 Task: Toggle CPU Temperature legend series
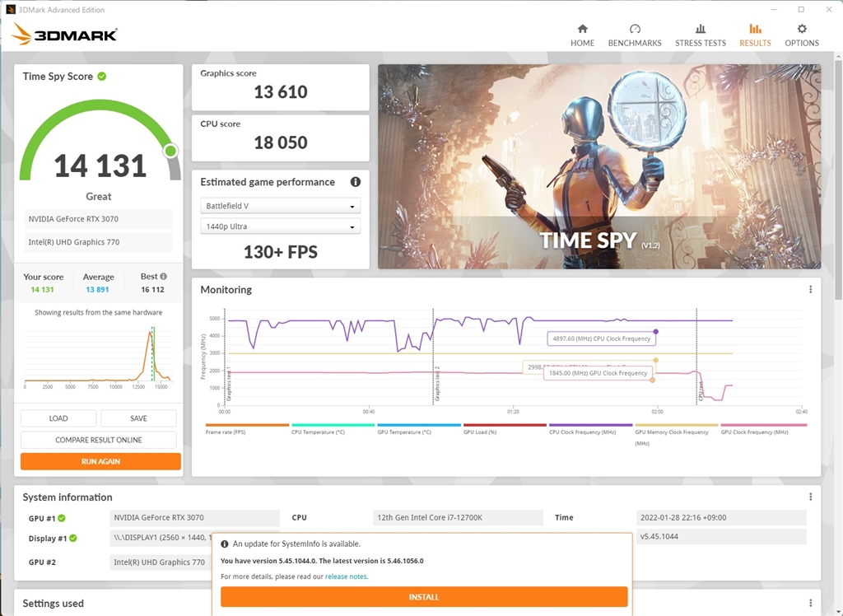333,429
